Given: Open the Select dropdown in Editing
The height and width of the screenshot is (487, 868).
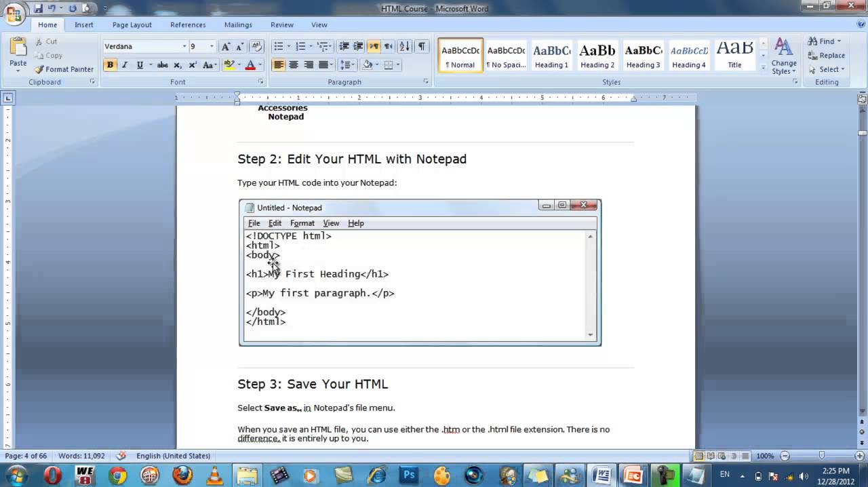Looking at the screenshot, I should tap(827, 69).
